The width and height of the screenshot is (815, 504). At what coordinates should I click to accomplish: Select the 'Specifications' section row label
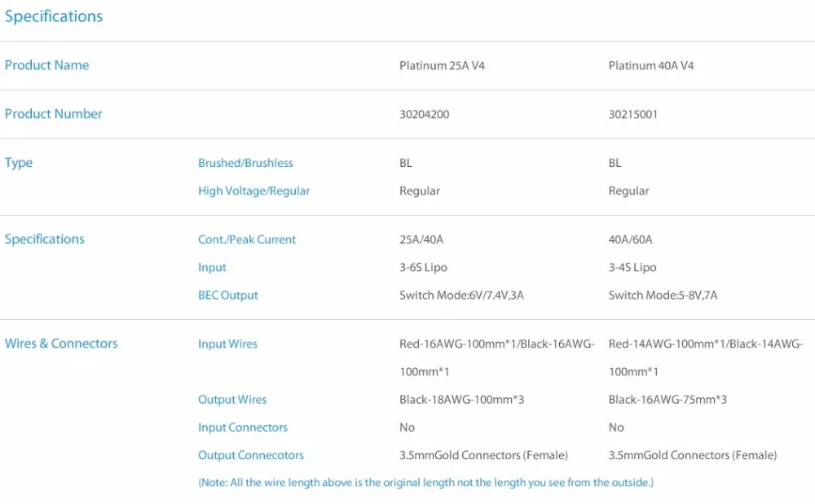point(44,239)
